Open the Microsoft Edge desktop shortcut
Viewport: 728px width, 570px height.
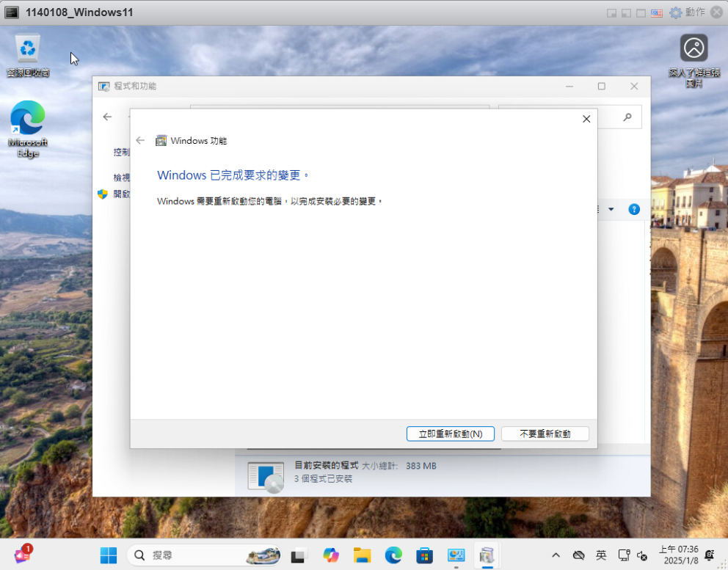[x=28, y=129]
